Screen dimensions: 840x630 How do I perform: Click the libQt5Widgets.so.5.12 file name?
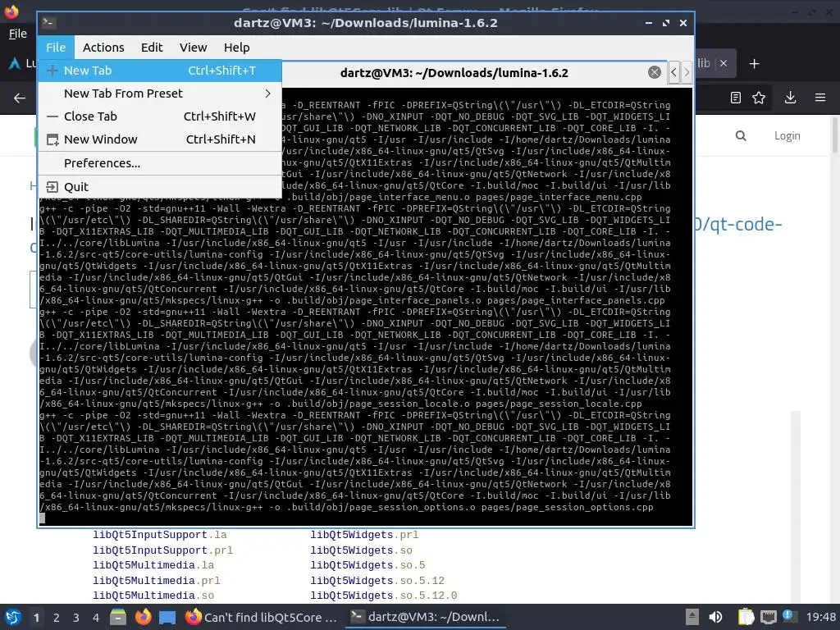(377, 581)
